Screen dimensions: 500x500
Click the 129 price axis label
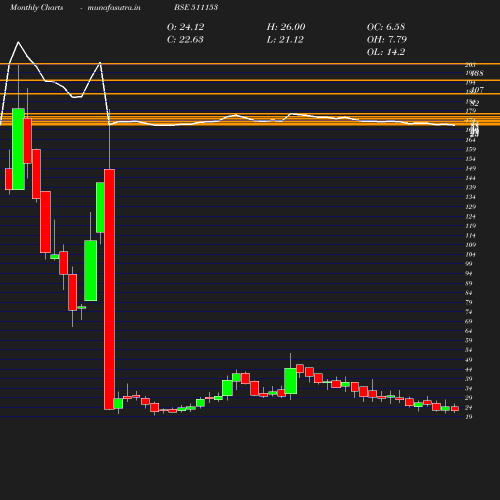(470, 207)
